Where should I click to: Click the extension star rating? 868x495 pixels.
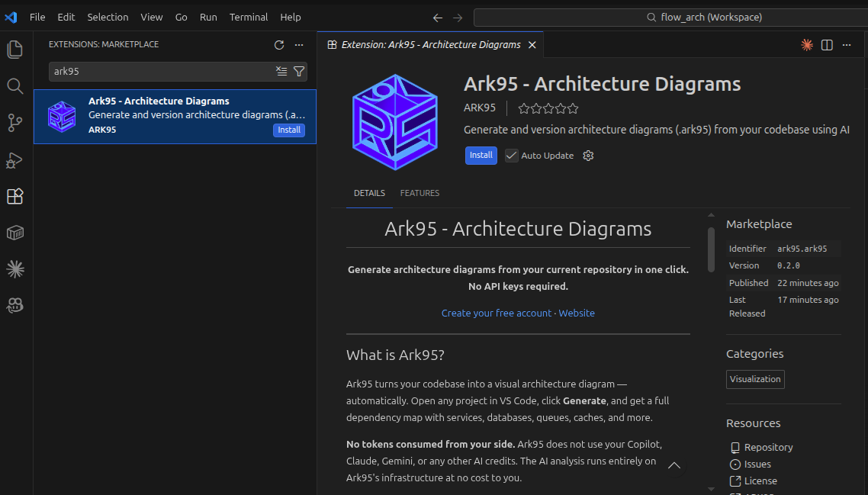pos(548,108)
